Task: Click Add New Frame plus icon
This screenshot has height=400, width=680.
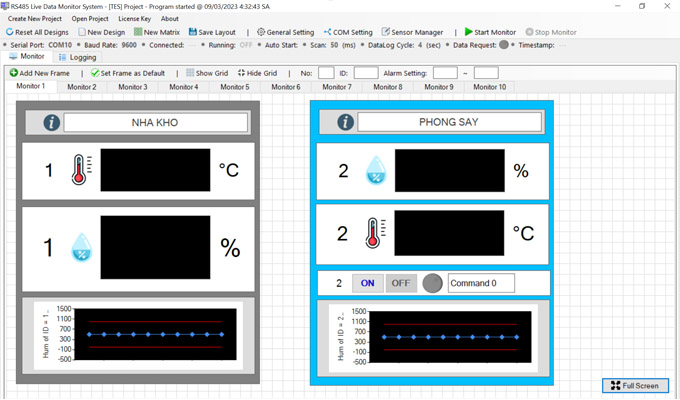Action: (x=14, y=73)
